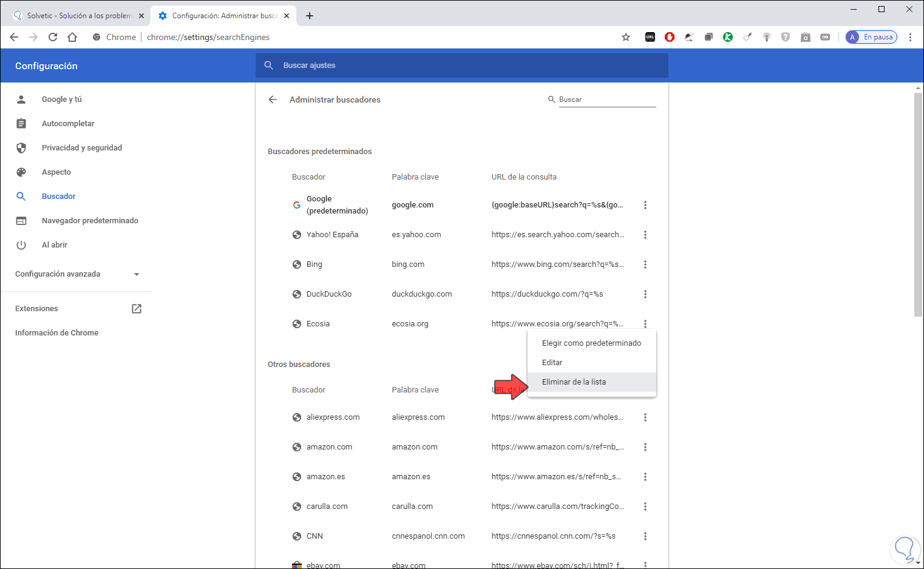
Task: Select 'Editar' in the context menu
Action: point(592,363)
